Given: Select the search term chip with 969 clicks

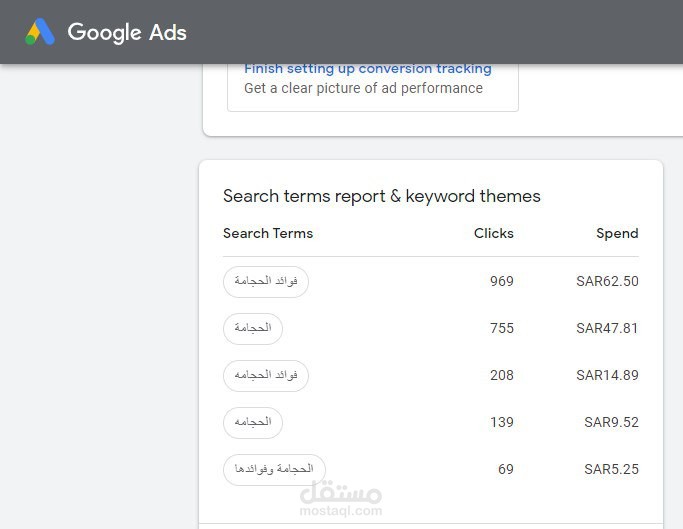Looking at the screenshot, I should [x=266, y=282].
